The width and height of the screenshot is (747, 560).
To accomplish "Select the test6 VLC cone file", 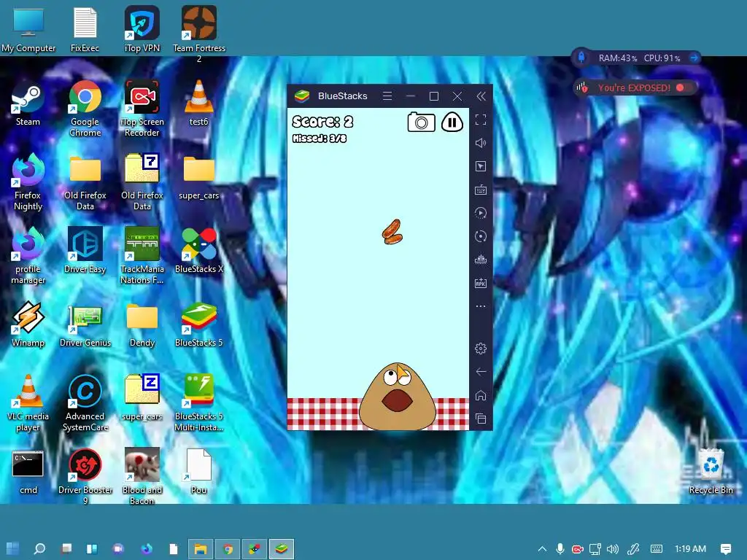I will 198,104.
